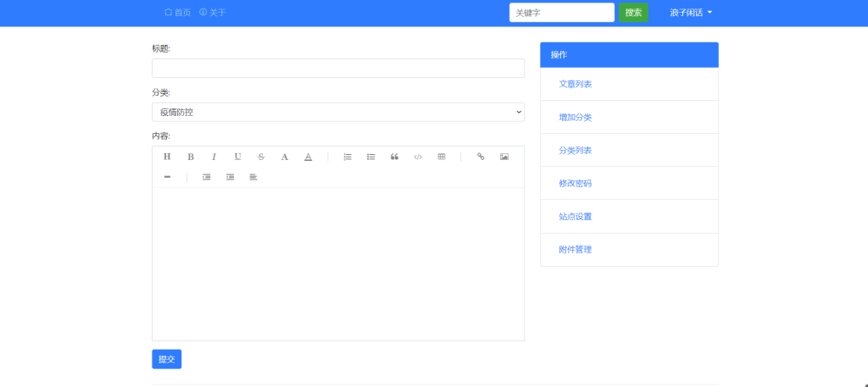Insert a horizontal rule line
The width and height of the screenshot is (868, 387).
tap(167, 177)
